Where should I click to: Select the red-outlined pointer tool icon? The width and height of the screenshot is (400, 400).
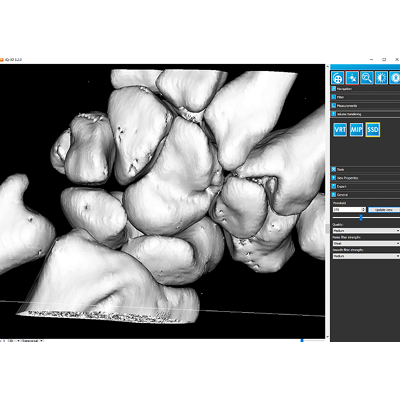point(352,78)
